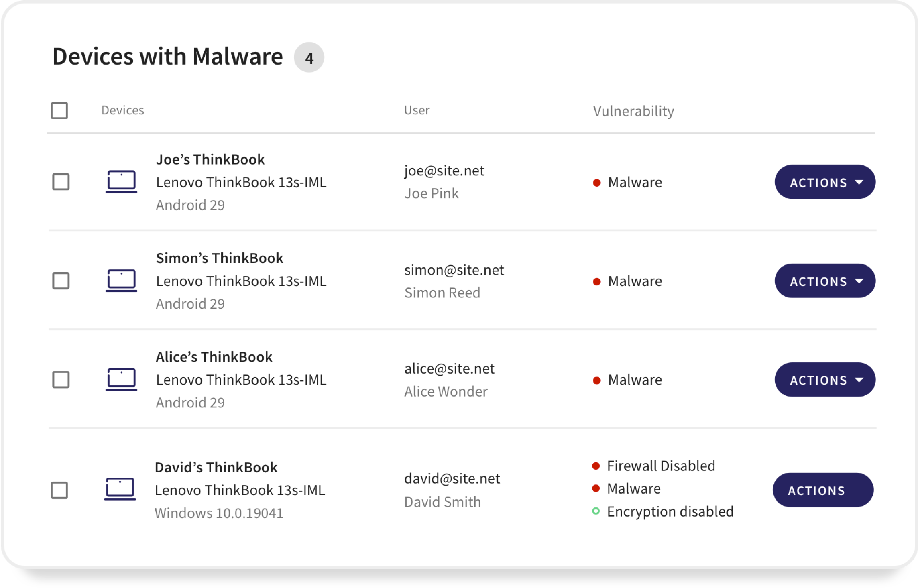This screenshot has width=918, height=588.
Task: Click the red Malware status dot for Joe
Action: (x=596, y=183)
